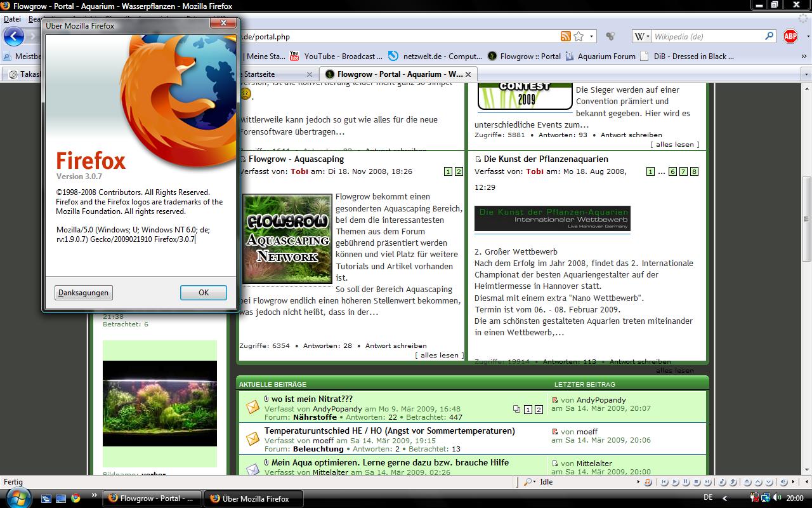
Task: Open the netzwelt.de bookmark
Action: (435, 56)
